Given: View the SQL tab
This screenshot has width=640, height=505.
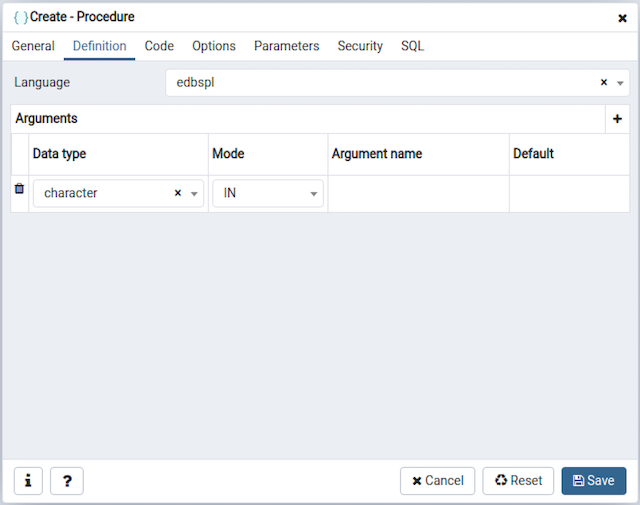Looking at the screenshot, I should pyautogui.click(x=412, y=46).
